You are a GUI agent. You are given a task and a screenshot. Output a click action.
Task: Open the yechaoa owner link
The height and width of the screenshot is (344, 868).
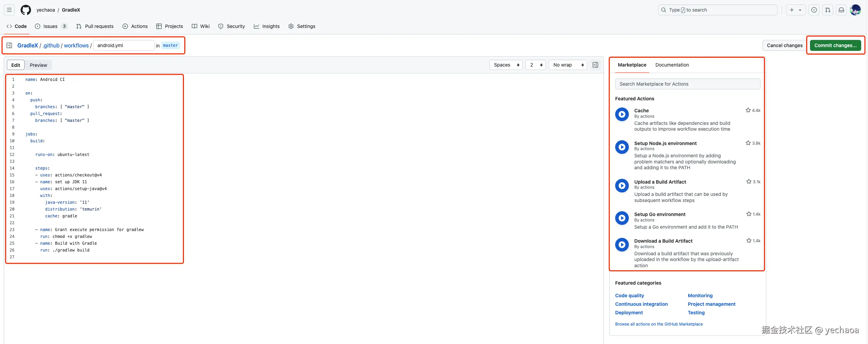[46, 10]
